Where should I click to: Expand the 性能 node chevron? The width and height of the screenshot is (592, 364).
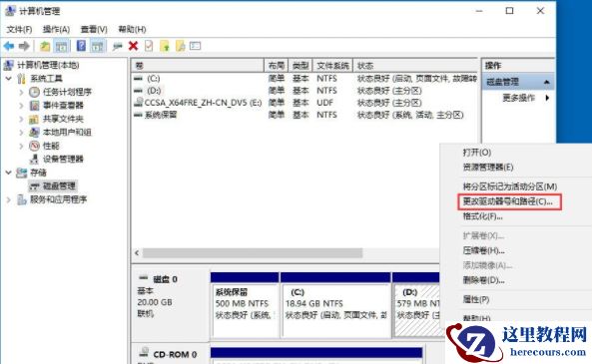[21, 146]
